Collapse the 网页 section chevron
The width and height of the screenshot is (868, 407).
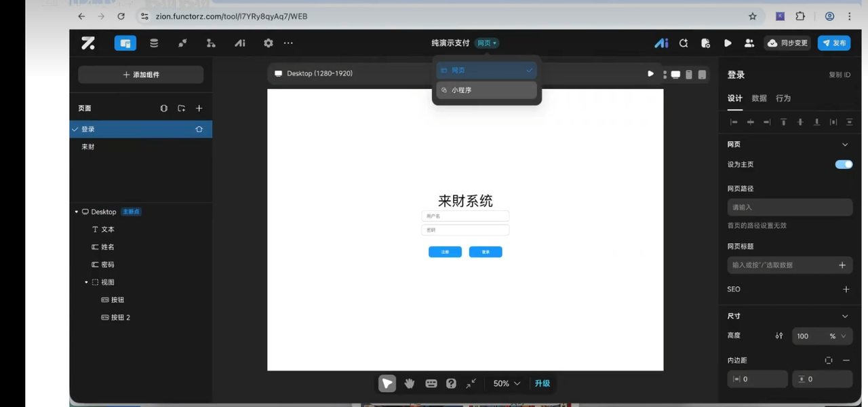coord(845,144)
